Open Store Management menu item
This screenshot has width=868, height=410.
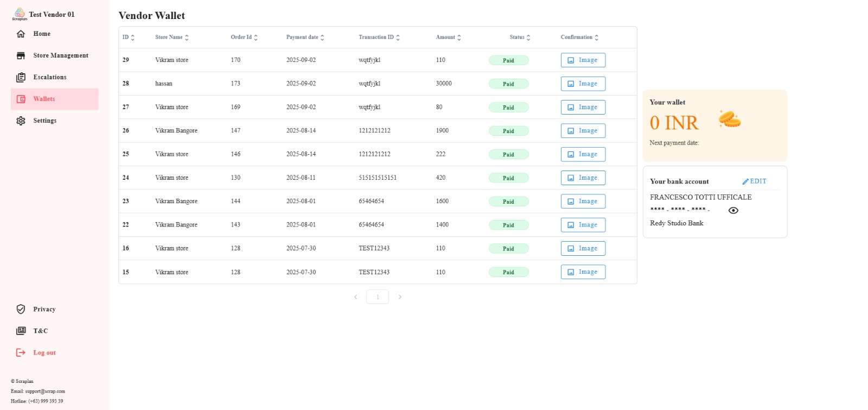tap(55, 55)
